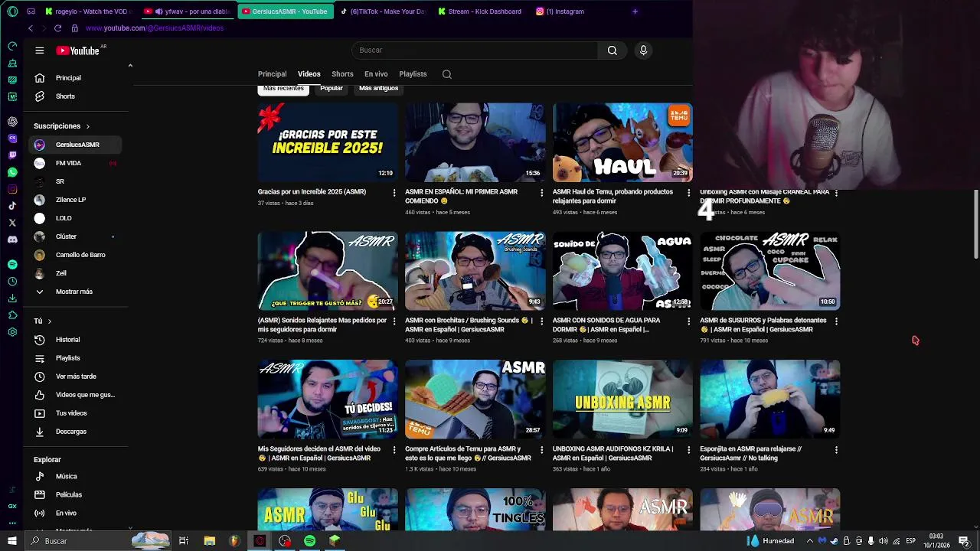Open options for ASMR con Brochitas video
This screenshot has width=980, height=551.
(541, 321)
